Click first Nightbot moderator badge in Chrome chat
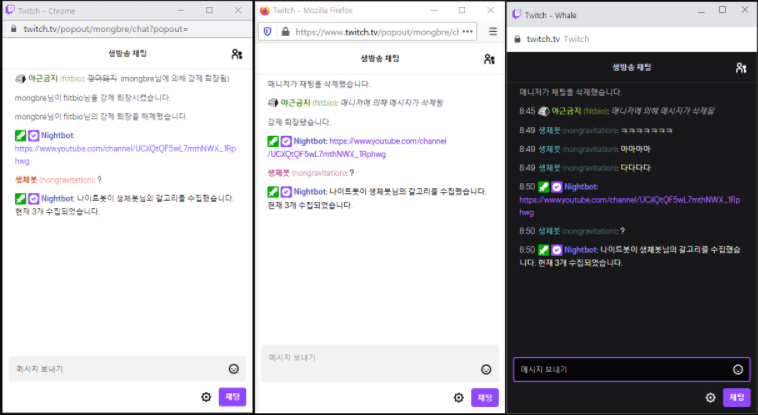Viewport: 758px width, 415px height. pyautogui.click(x=20, y=135)
